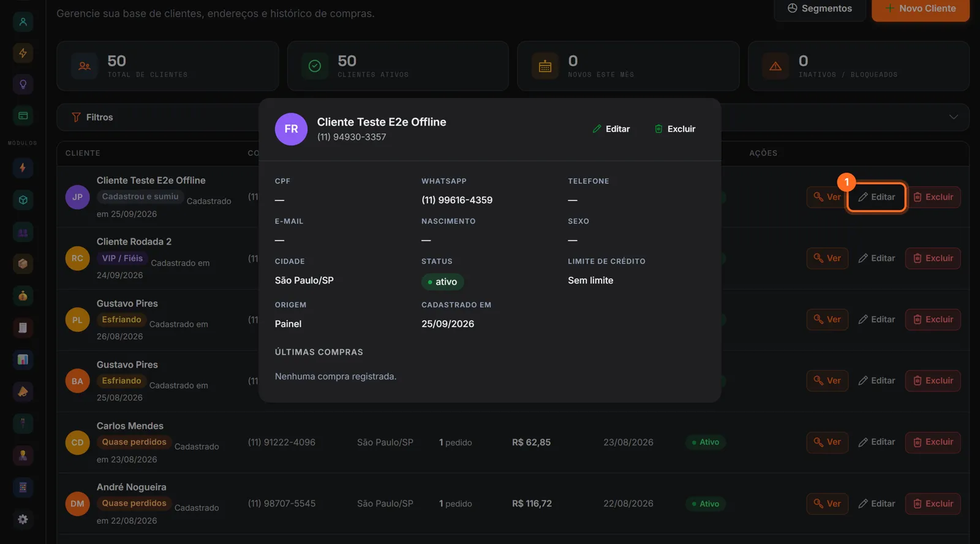Click Ver for Cliente Teste E2e Offline
Screen dimensions: 980x544
(x=827, y=197)
